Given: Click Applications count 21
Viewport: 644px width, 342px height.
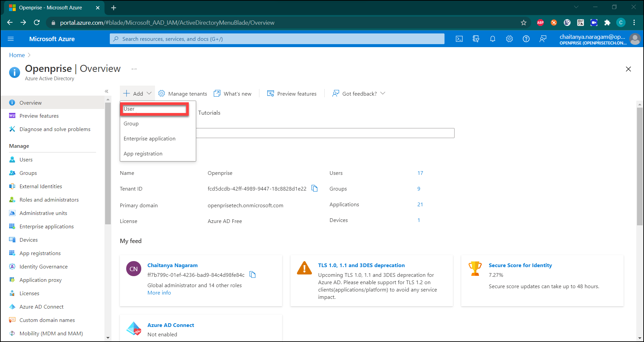Looking at the screenshot, I should click(420, 204).
